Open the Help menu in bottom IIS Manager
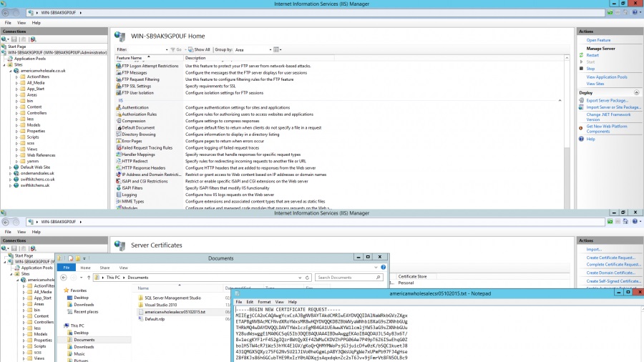The image size is (644, 362). pyautogui.click(x=36, y=232)
